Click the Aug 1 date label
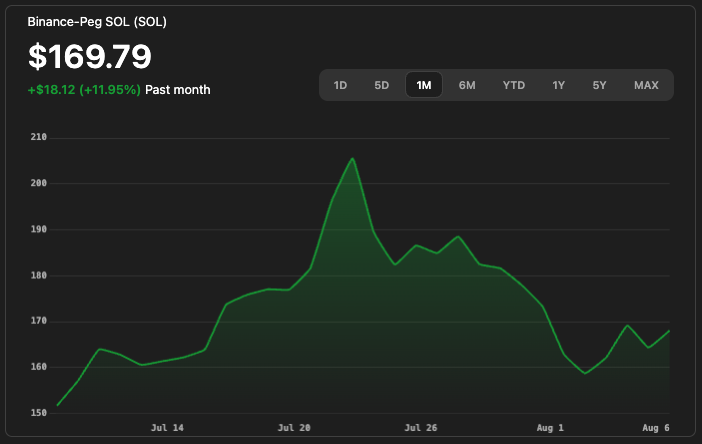Viewport: 702px width, 444px height. 550,428
